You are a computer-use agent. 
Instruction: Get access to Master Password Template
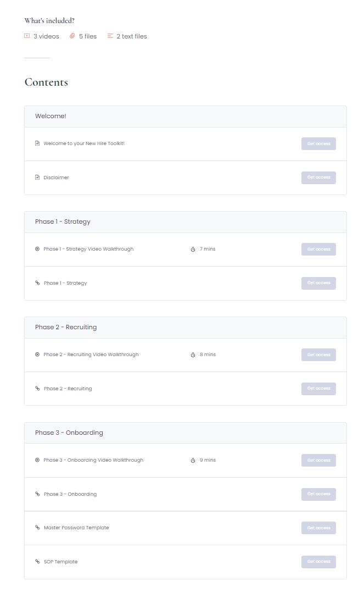point(318,528)
